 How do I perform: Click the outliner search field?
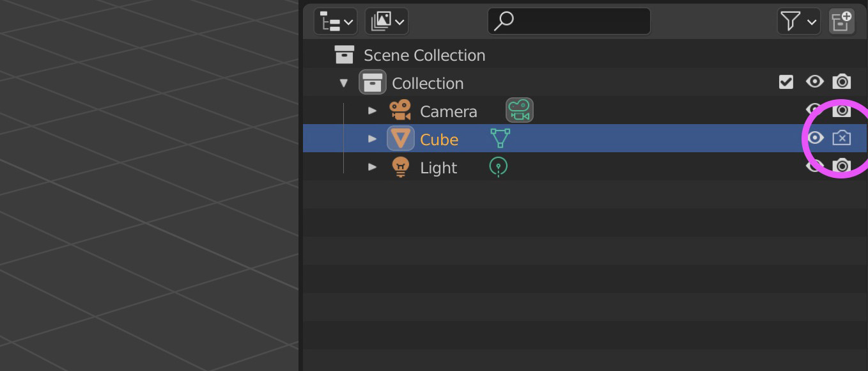pyautogui.click(x=569, y=20)
